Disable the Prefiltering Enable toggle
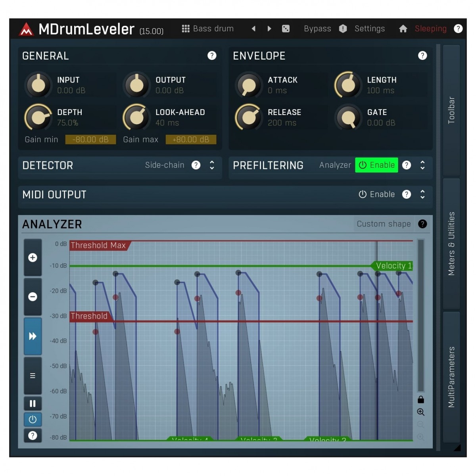 [376, 165]
